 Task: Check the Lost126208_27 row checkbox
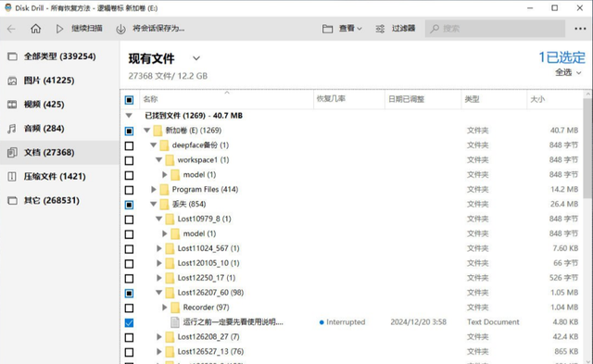click(x=129, y=337)
